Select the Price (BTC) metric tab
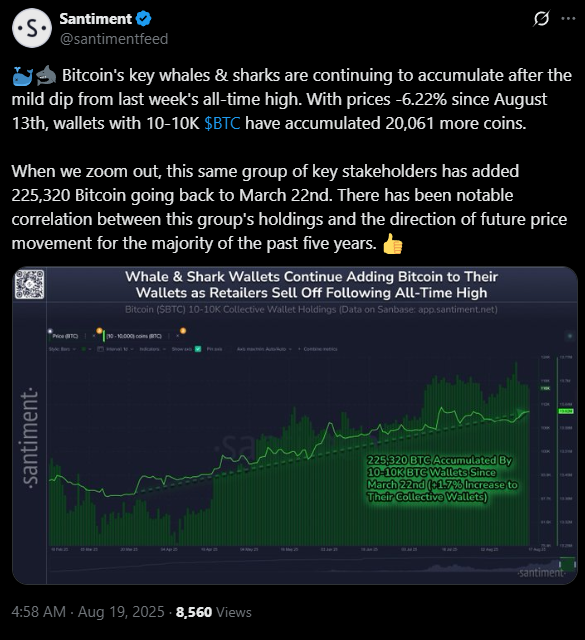The image size is (585, 640). tap(65, 336)
